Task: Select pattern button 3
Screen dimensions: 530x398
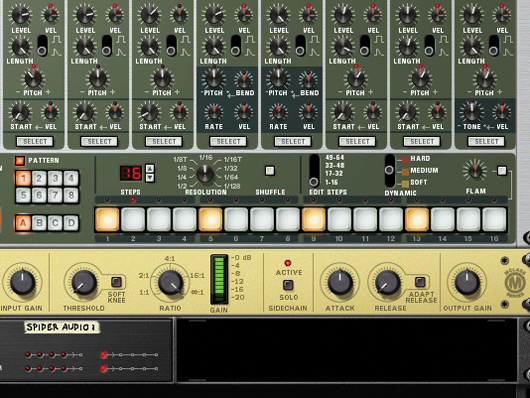Action: click(55, 178)
